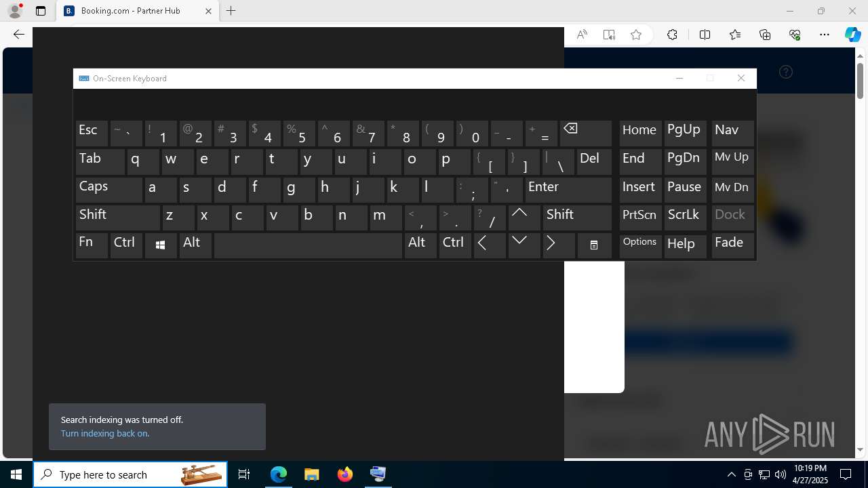Toggle right Shift key on keyboard
This screenshot has width=868, height=488.
click(x=577, y=218)
